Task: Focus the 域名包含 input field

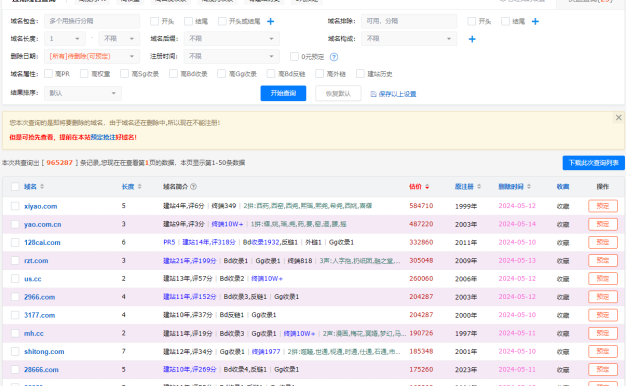Action: 92,21
